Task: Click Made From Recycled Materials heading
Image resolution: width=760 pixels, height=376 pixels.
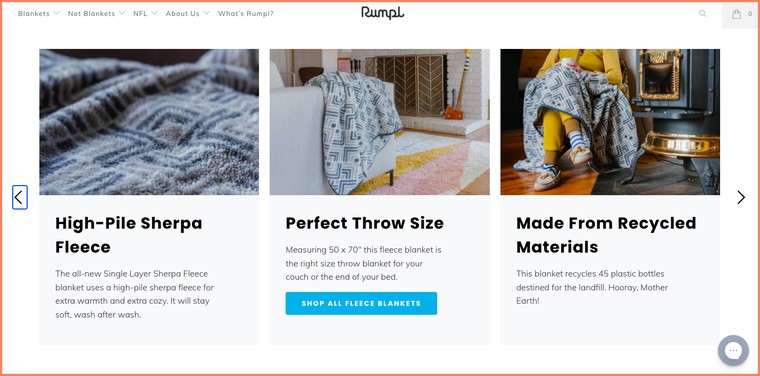Action: tap(606, 235)
